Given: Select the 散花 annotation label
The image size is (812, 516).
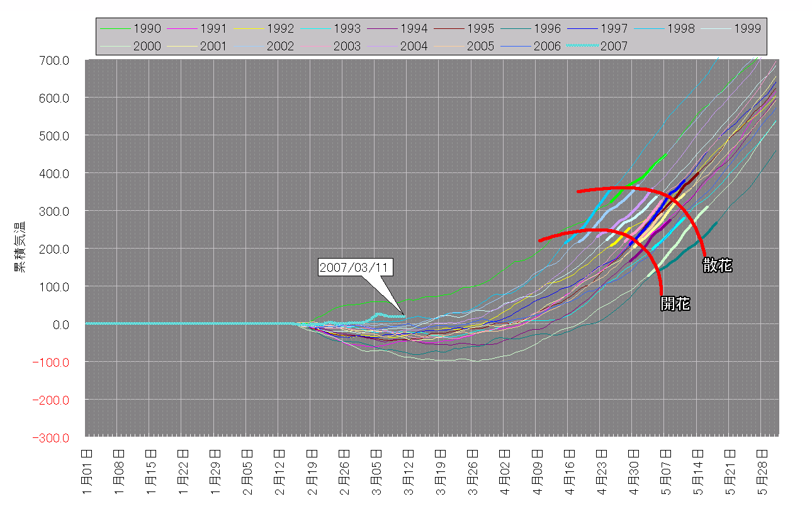Looking at the screenshot, I should [718, 266].
